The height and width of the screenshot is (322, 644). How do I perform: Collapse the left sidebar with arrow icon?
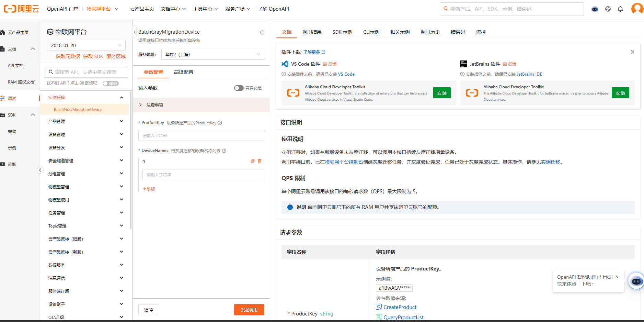40,170
